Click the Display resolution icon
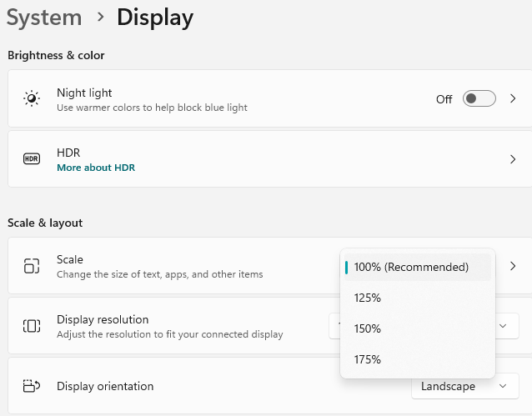 point(32,326)
